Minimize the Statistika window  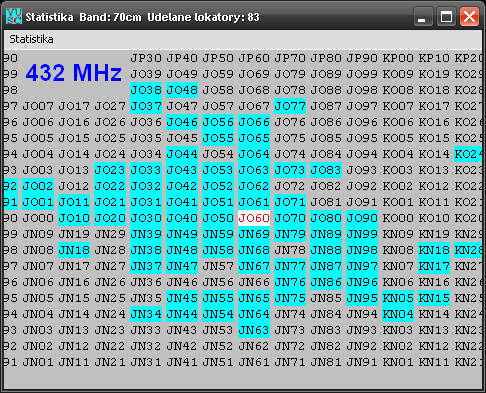[x=423, y=16]
